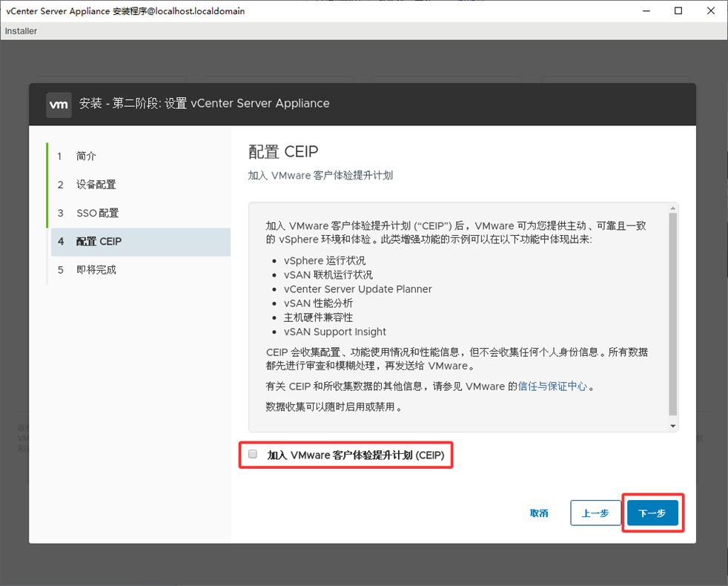Select step 2 设备配置 in wizard sidebar
Screen dimensions: 728x586
point(96,185)
